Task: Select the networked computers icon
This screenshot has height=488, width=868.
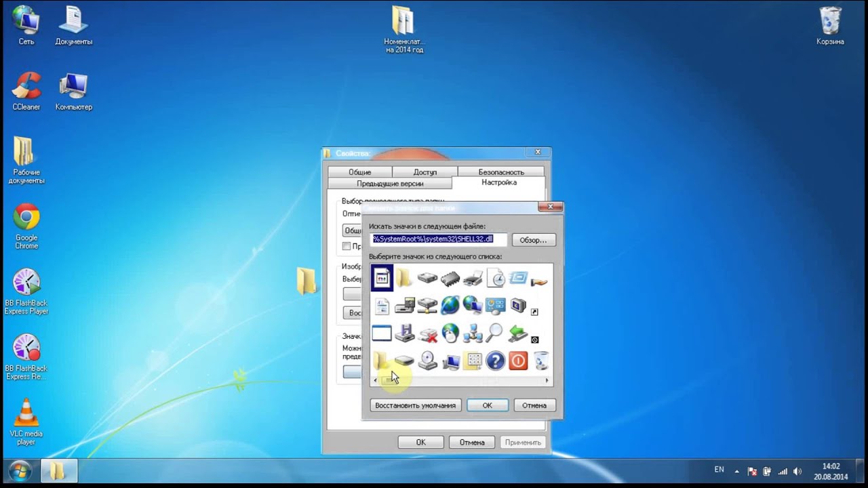Action: [473, 333]
